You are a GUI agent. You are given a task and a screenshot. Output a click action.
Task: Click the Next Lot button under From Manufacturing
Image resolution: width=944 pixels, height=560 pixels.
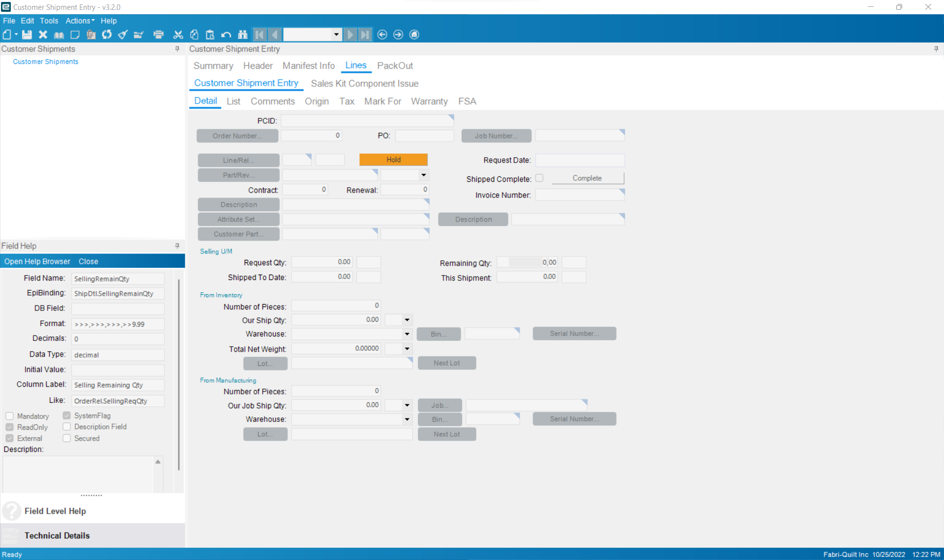446,434
